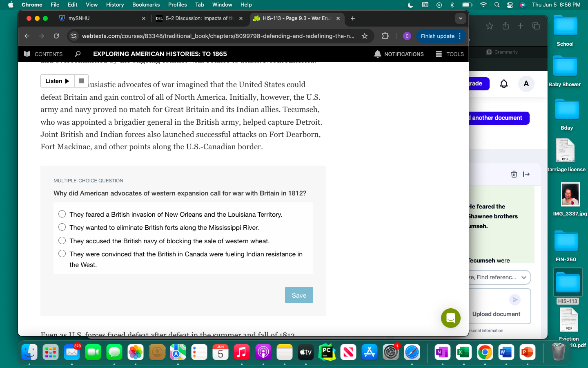
Task: Open the Contents panel in the webtext
Action: tap(43, 54)
